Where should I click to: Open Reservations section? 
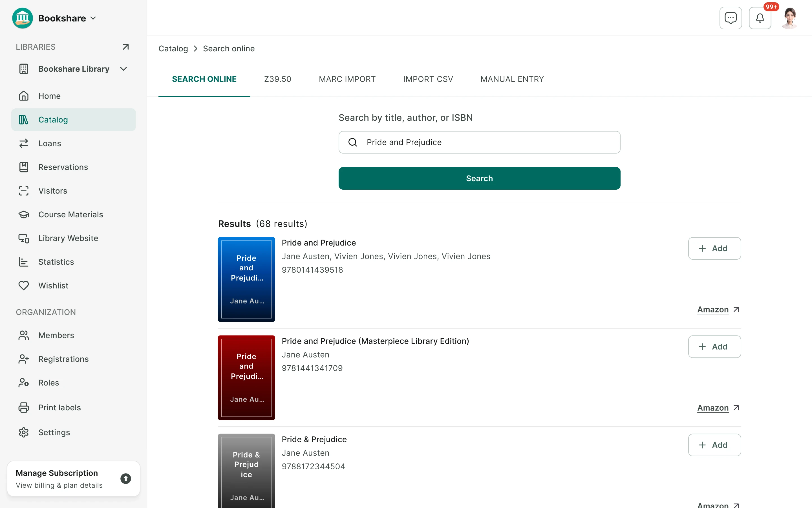click(74, 167)
